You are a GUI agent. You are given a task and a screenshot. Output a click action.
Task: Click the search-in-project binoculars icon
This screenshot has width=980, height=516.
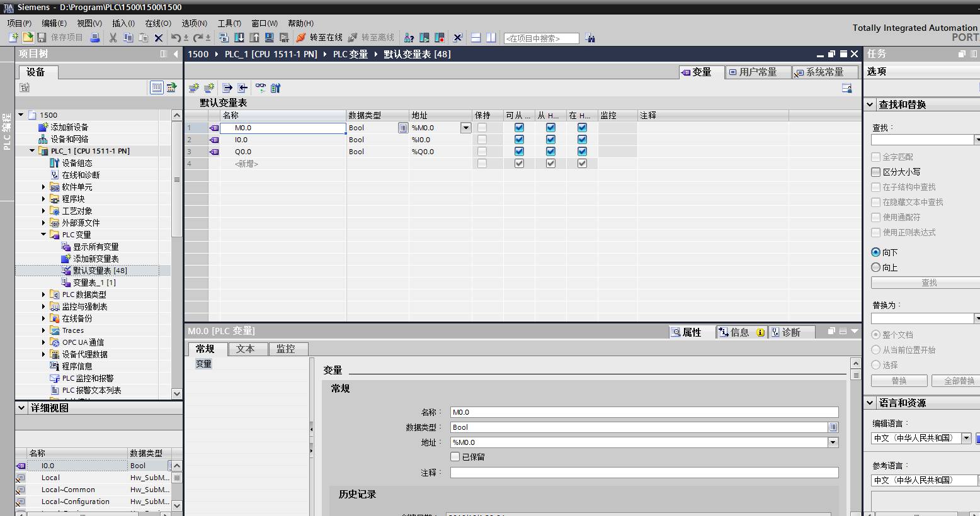point(590,38)
